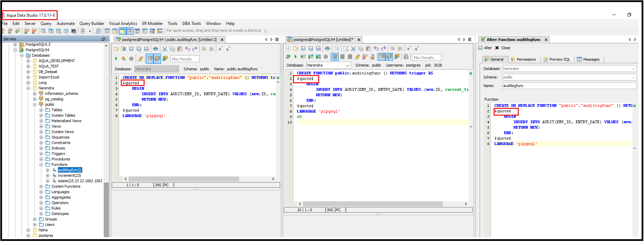Switch to Messages tab
This screenshot has width=644, height=245.
tap(588, 59)
